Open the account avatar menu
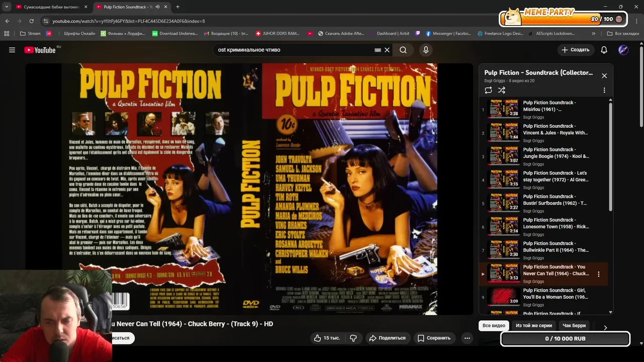The width and height of the screenshot is (644, 362). [x=623, y=50]
